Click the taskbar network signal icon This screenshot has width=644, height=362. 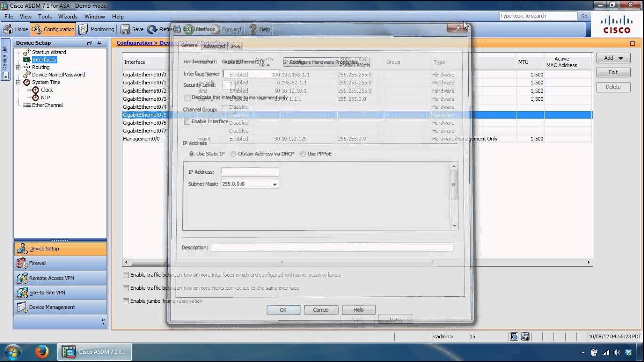coord(606,352)
